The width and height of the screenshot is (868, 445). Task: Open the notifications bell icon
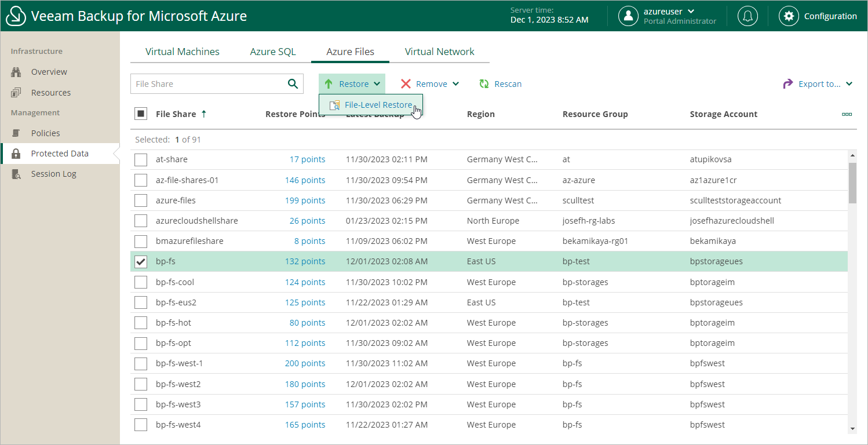[x=747, y=16]
